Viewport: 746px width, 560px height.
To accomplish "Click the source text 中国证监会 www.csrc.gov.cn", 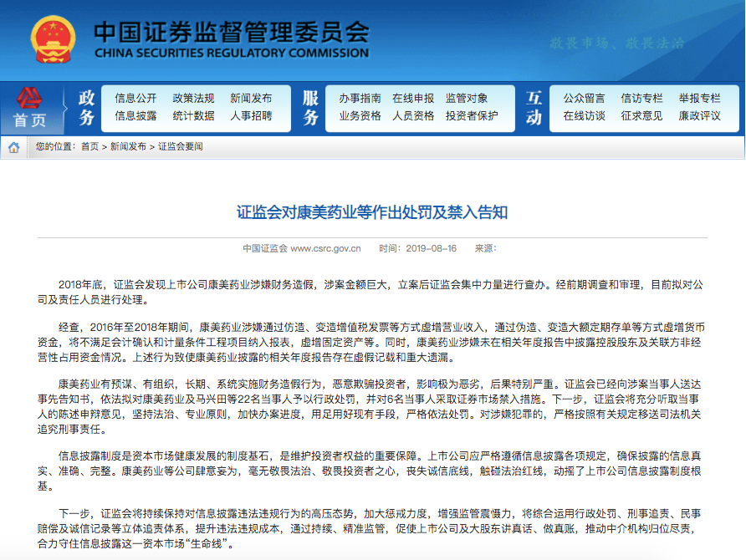I will click(x=302, y=248).
